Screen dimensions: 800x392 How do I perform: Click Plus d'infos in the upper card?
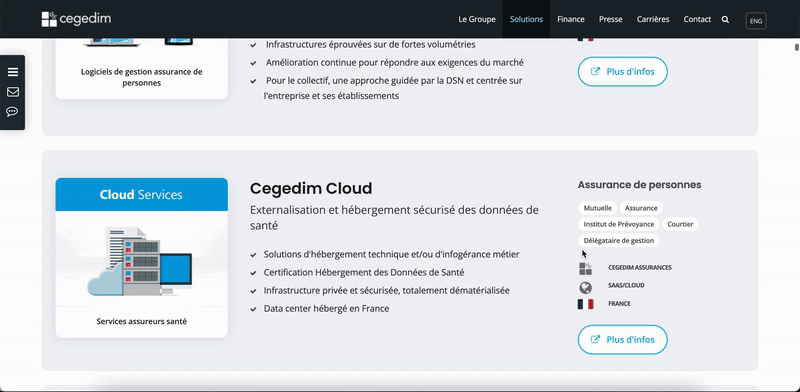622,71
